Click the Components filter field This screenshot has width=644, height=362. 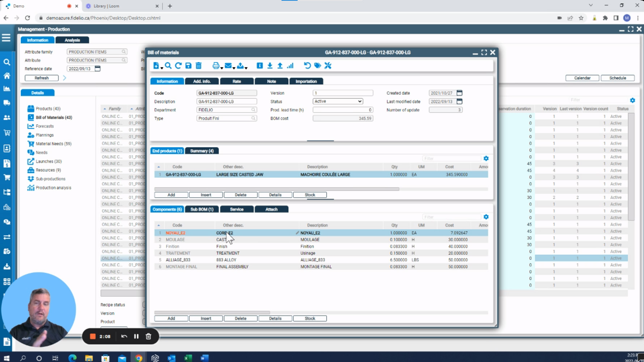point(452,217)
